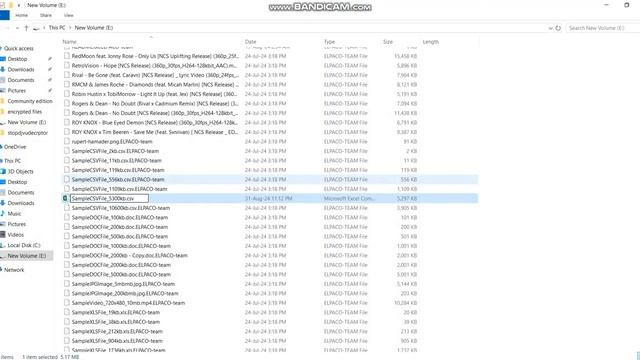This screenshot has width=640, height=360.
Task: Select the RMCM & James Roche Diamonds file
Action: [155, 84]
